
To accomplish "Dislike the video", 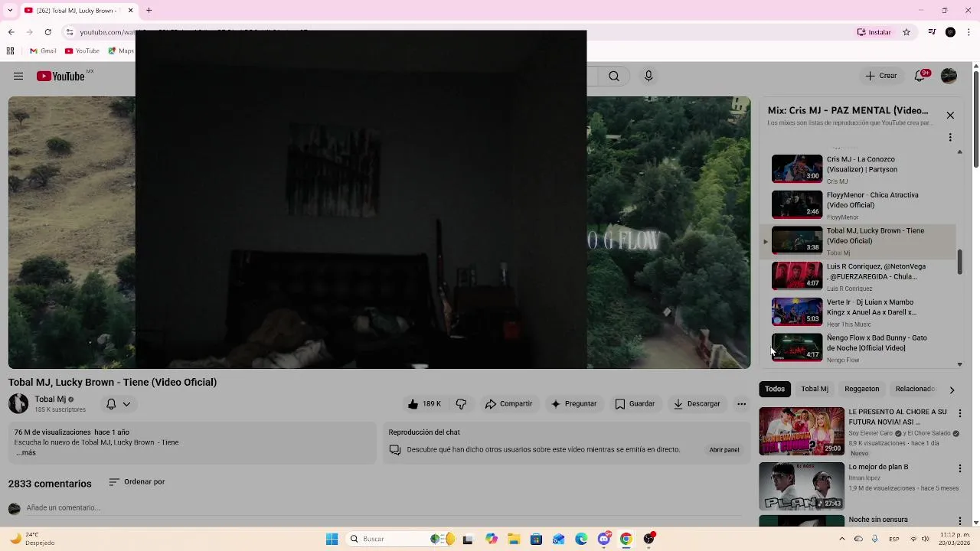I will pyautogui.click(x=461, y=404).
